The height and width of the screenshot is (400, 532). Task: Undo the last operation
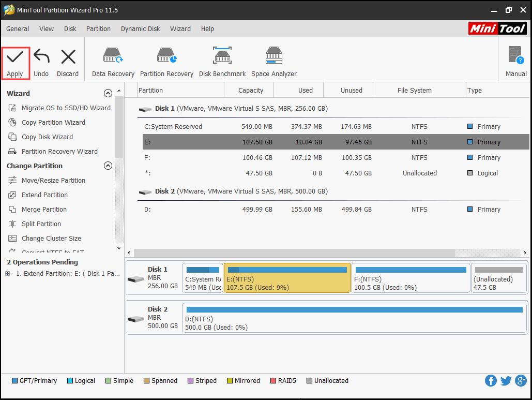(x=41, y=64)
